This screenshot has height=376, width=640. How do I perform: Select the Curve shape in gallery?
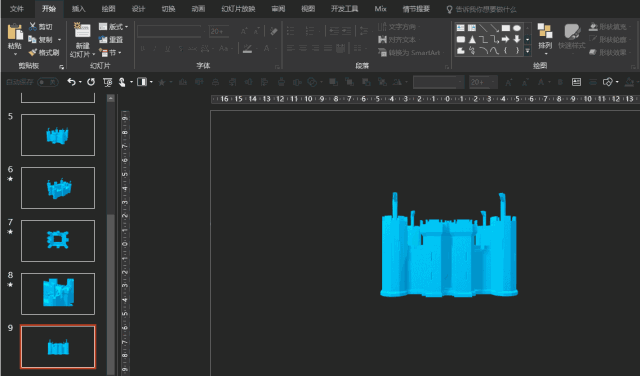pos(494,51)
